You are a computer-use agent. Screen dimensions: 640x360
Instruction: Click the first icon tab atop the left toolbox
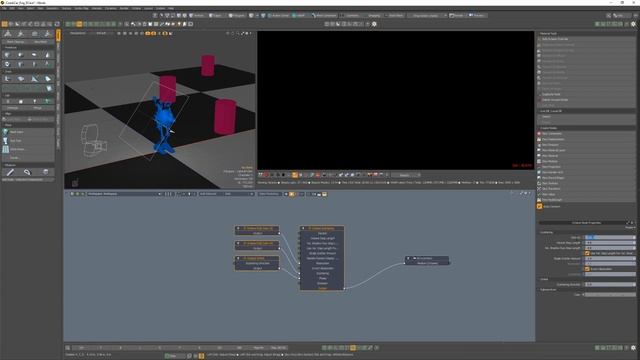(8, 34)
